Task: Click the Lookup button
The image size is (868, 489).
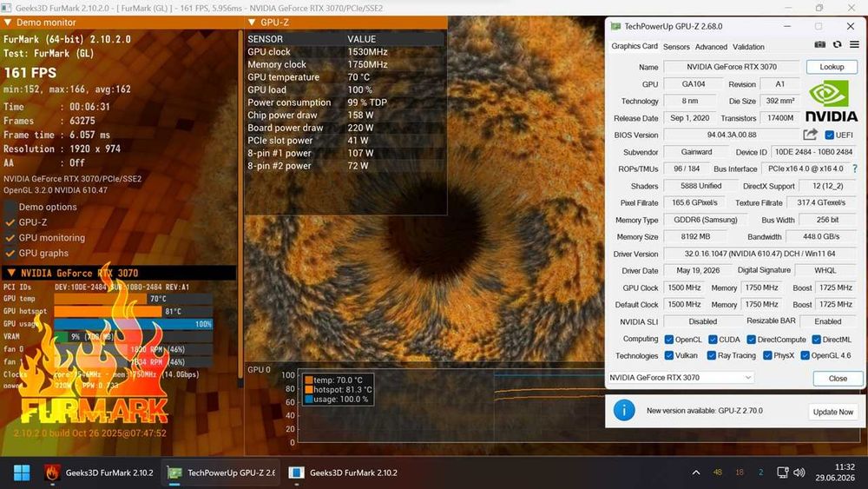Action: point(832,67)
